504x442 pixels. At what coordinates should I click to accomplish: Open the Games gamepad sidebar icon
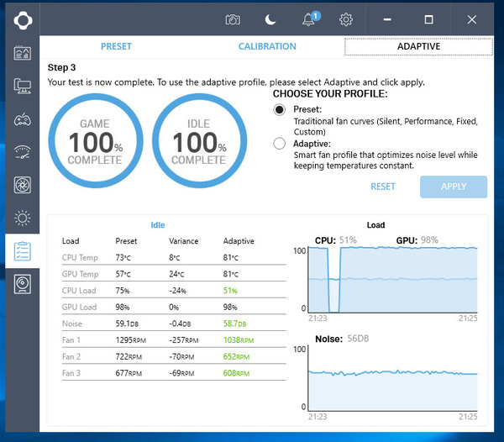pyautogui.click(x=23, y=118)
